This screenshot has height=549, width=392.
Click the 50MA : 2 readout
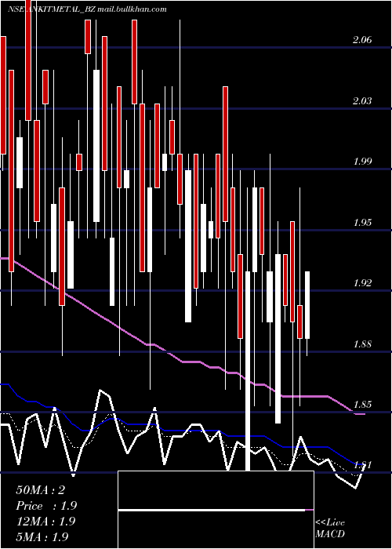pyautogui.click(x=40, y=490)
